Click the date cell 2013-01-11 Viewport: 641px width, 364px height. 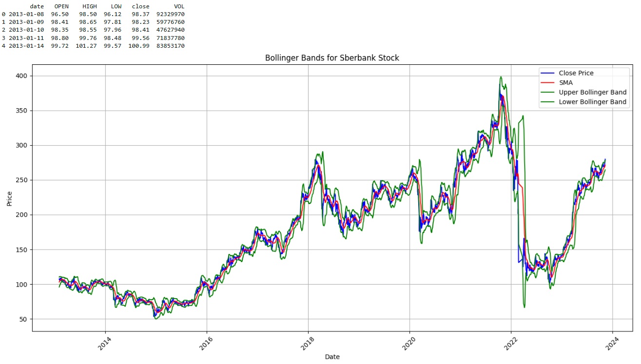26,38
